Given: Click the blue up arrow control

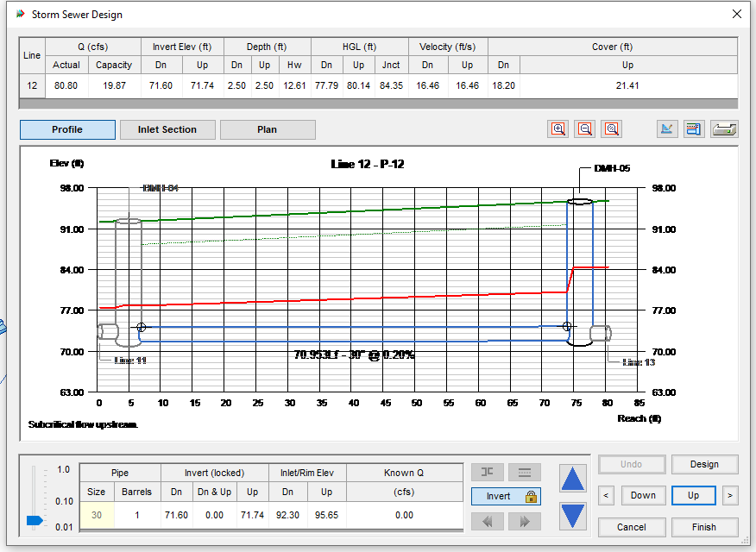Looking at the screenshot, I should click(573, 479).
